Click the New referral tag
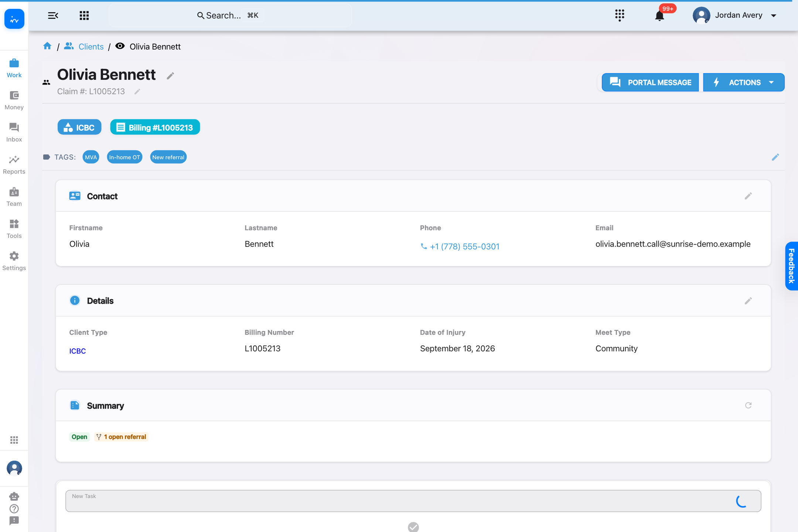 click(168, 157)
